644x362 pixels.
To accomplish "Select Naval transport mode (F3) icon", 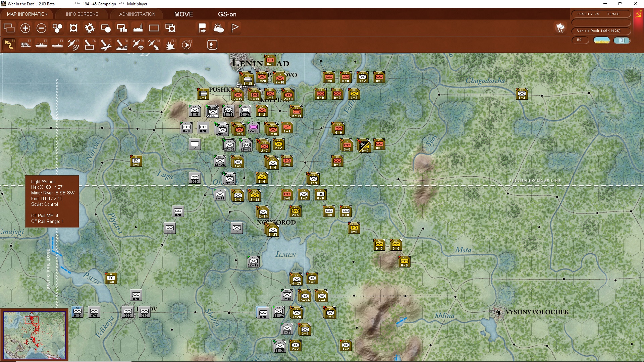I will (x=41, y=45).
